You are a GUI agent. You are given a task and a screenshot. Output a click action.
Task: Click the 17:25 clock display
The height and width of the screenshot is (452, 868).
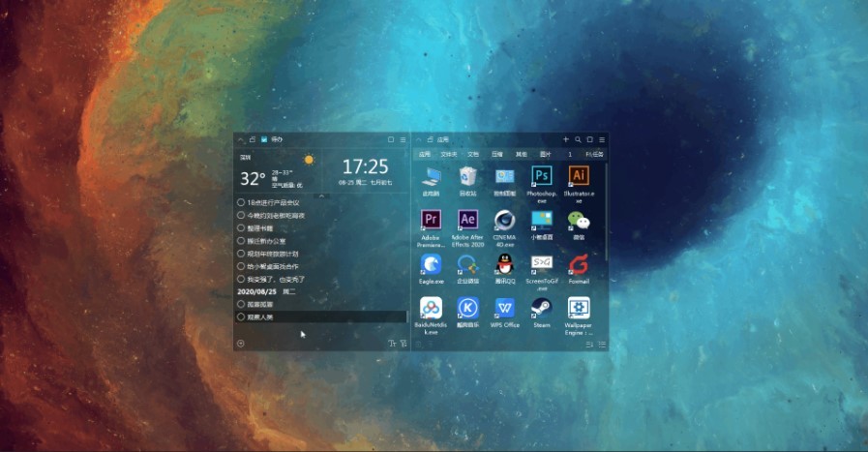coord(366,166)
